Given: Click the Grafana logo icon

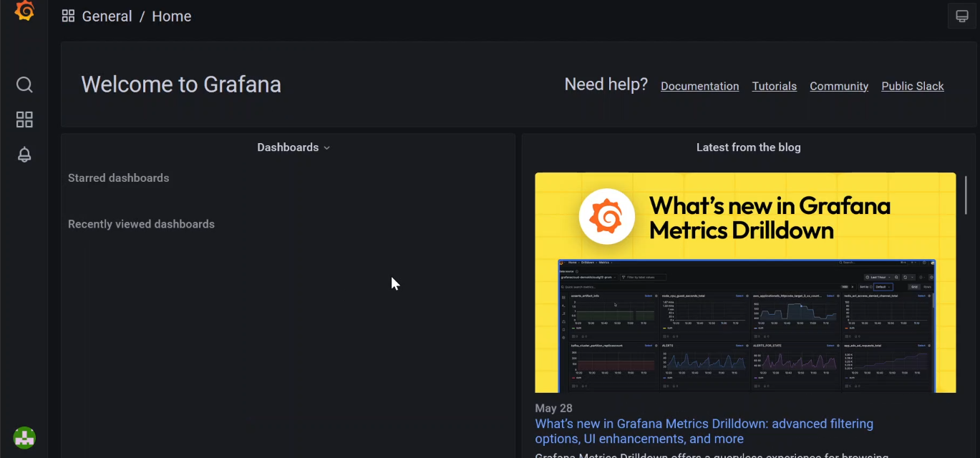Looking at the screenshot, I should pos(24,11).
